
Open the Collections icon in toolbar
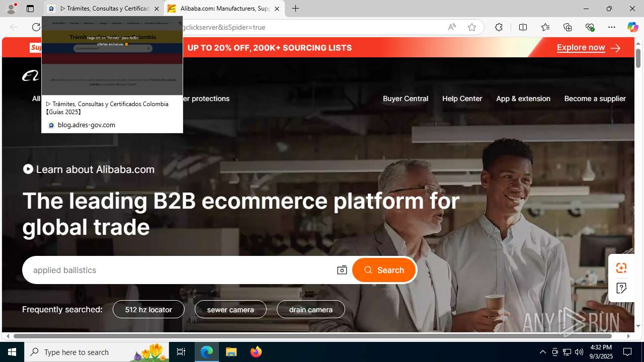pos(568,27)
